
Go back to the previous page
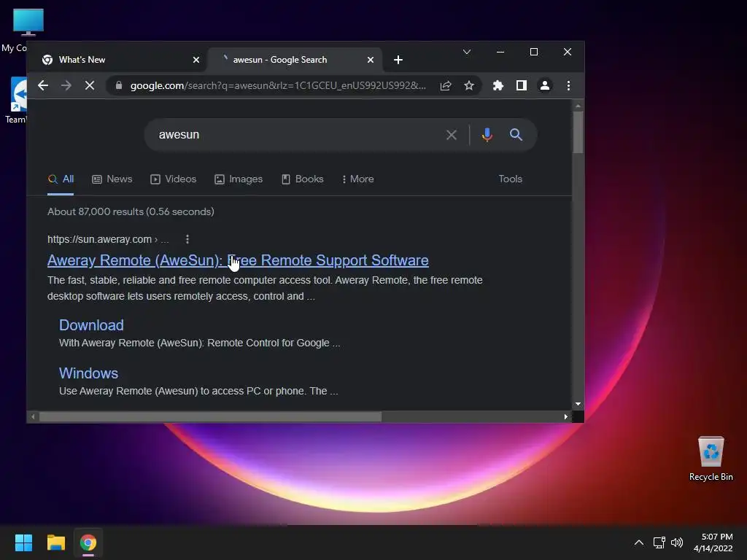pyautogui.click(x=43, y=86)
